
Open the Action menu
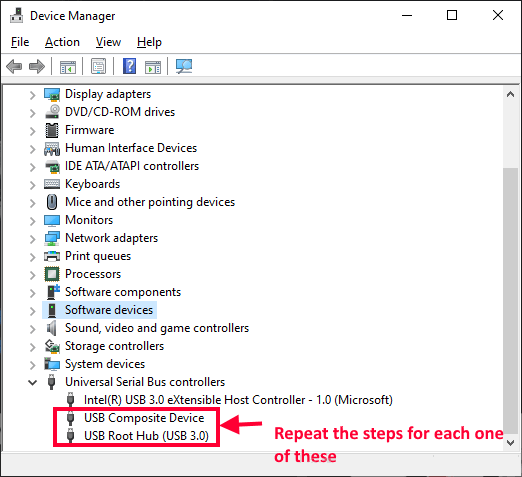[62, 42]
